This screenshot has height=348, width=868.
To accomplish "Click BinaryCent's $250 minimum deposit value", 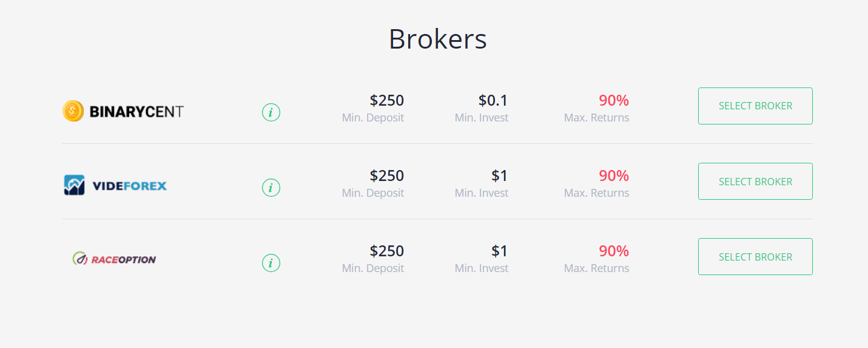I will [387, 100].
